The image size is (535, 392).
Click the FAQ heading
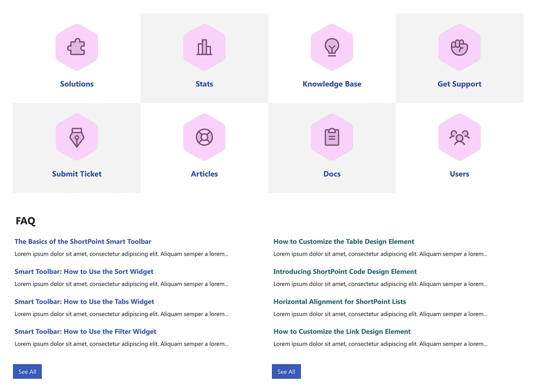point(25,221)
